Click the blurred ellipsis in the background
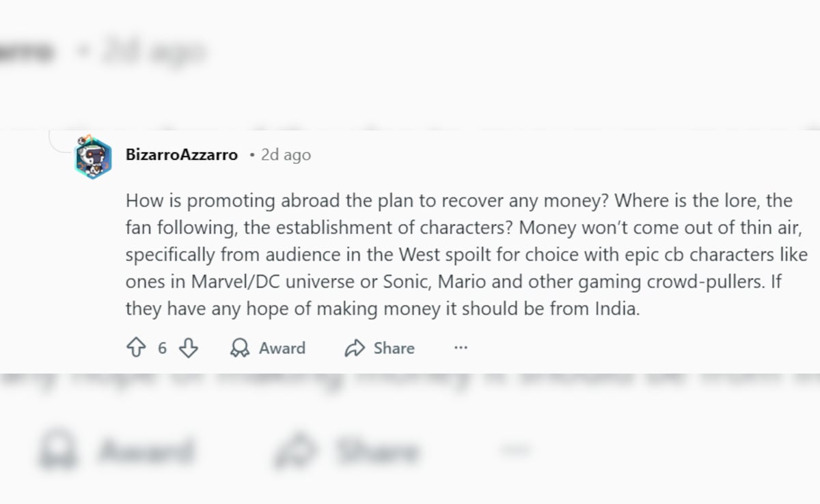Screen dimensions: 820x504 (x=515, y=449)
